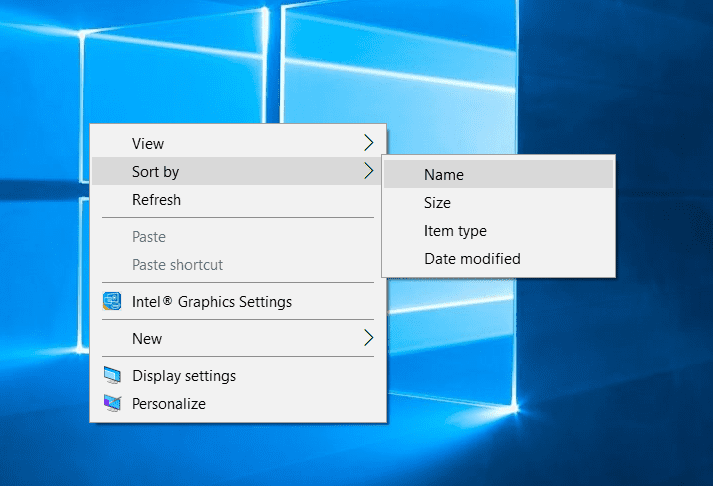Sort desktop icons by Size
This screenshot has width=713, height=486.
tap(498, 202)
